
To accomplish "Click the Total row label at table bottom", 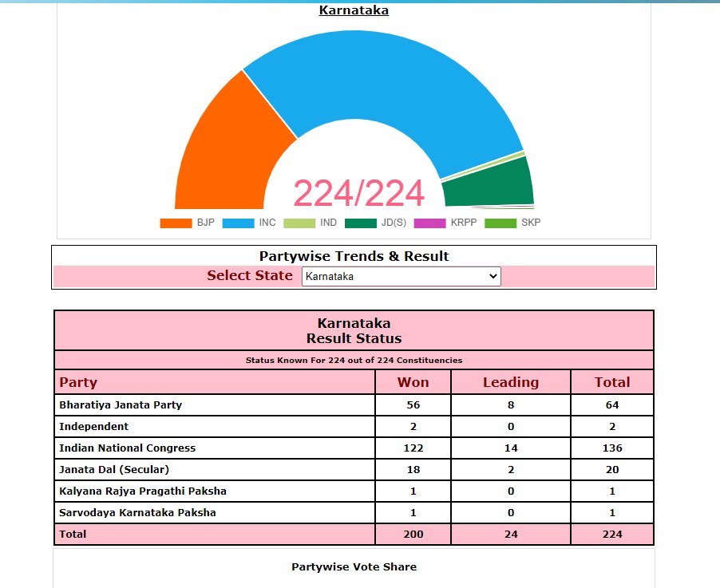I will click(73, 535).
